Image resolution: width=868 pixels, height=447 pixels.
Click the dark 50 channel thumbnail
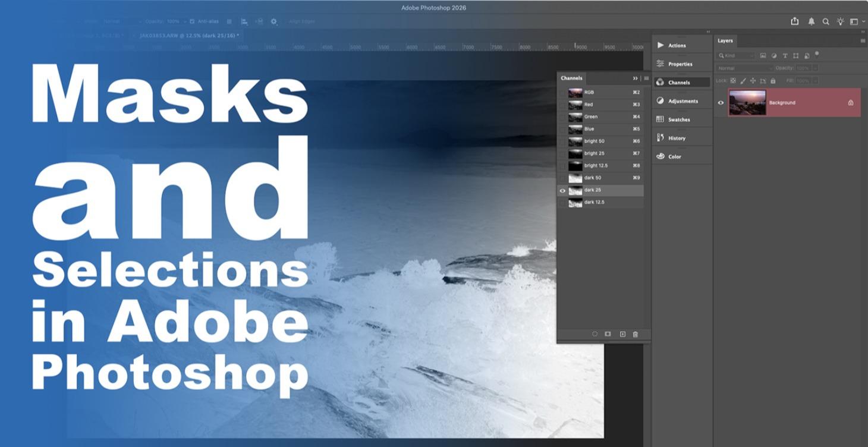575,178
